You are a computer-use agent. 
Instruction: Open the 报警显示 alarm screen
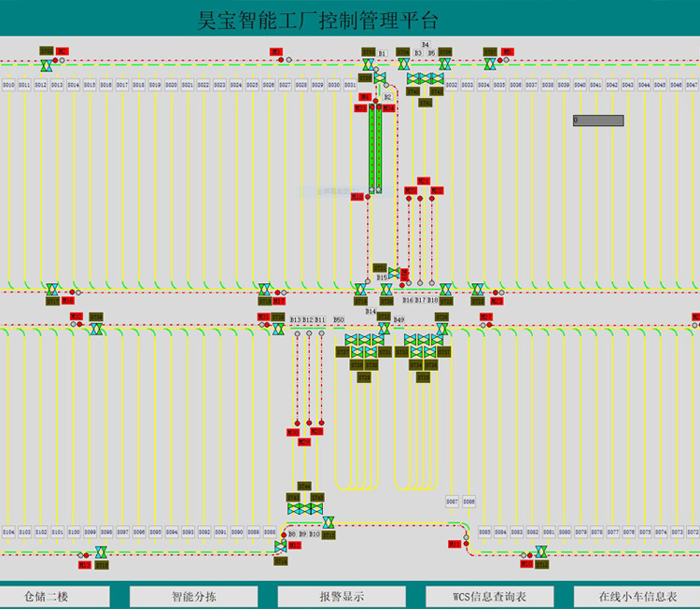tap(342, 596)
